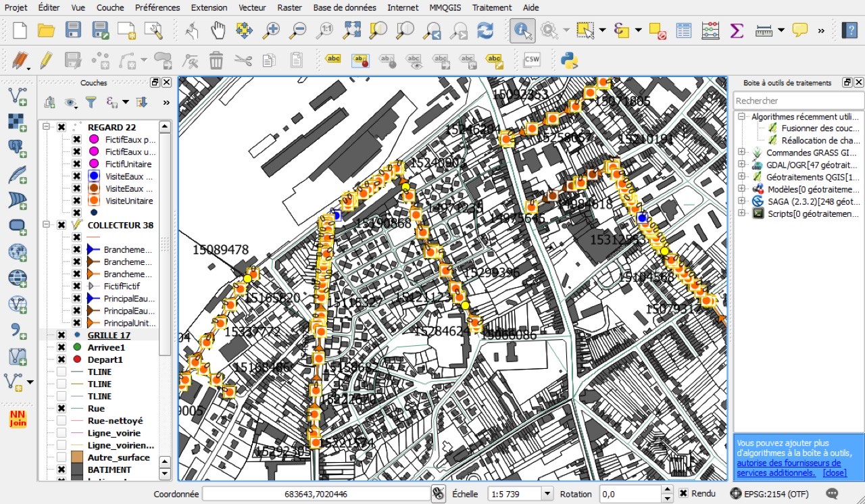
Task: Open the Traitement menu
Action: coord(492,7)
